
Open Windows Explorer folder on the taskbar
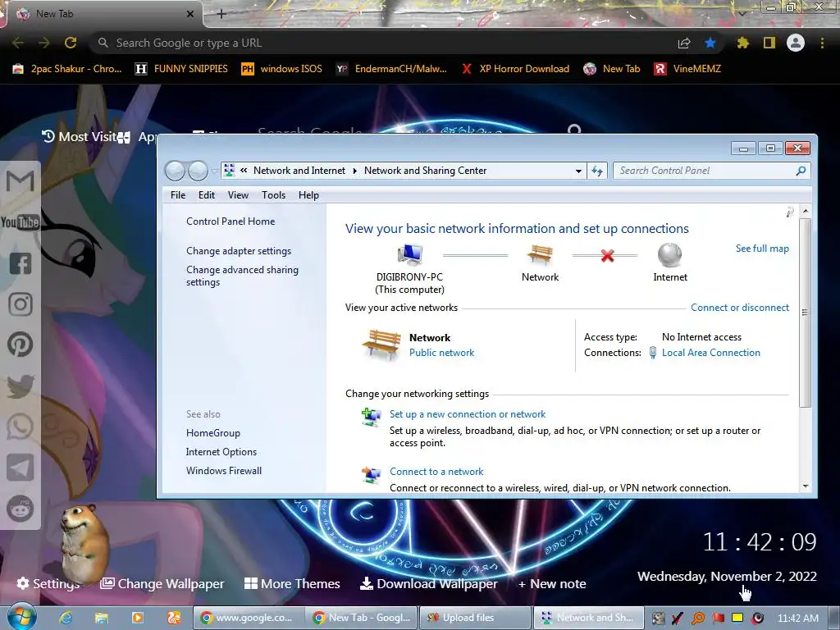[101, 618]
